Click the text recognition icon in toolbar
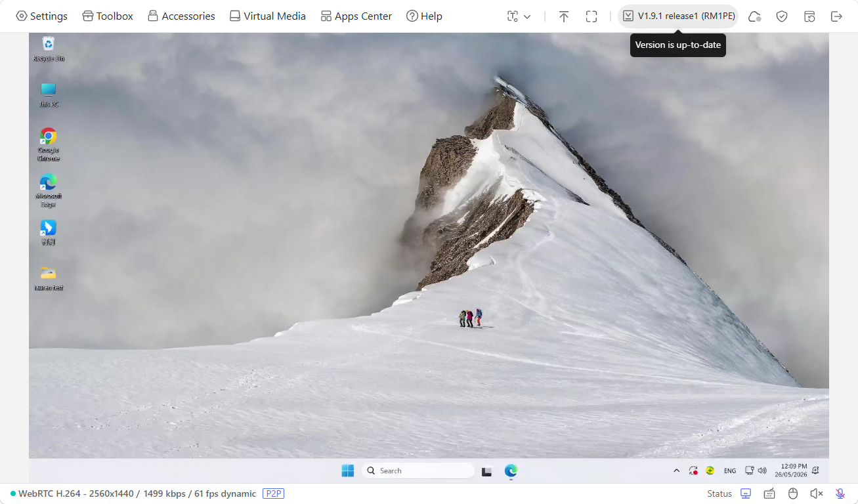Image resolution: width=858 pixels, height=504 pixels. 513,16
